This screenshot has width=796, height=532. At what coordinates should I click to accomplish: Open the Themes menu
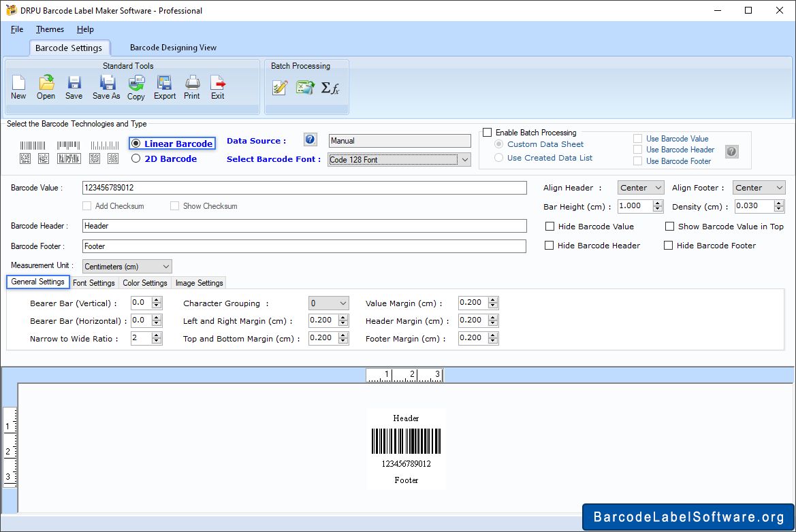[x=49, y=29]
